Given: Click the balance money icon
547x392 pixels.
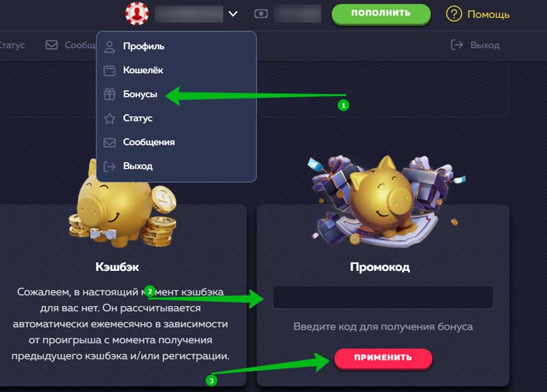Looking at the screenshot, I should (x=261, y=14).
